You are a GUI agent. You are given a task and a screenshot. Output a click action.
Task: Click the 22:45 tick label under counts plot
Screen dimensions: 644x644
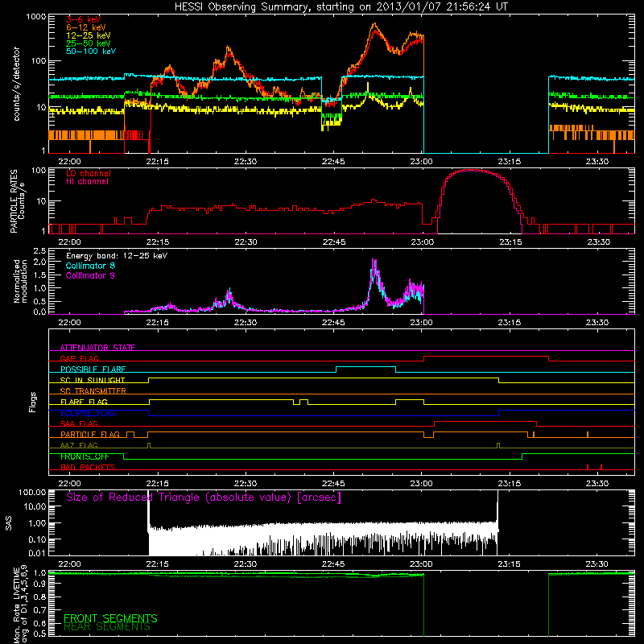click(333, 162)
